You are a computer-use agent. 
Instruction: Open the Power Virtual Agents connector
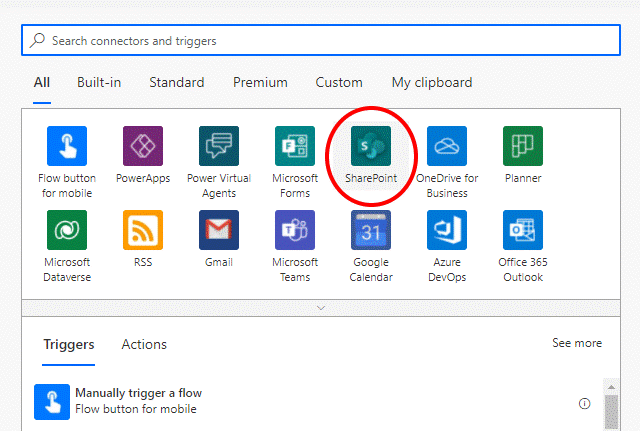(219, 146)
